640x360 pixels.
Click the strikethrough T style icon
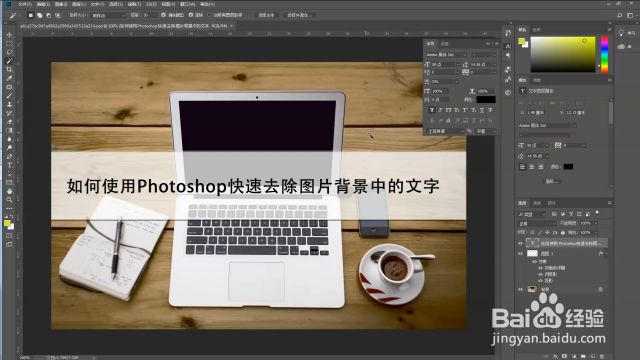[x=490, y=110]
